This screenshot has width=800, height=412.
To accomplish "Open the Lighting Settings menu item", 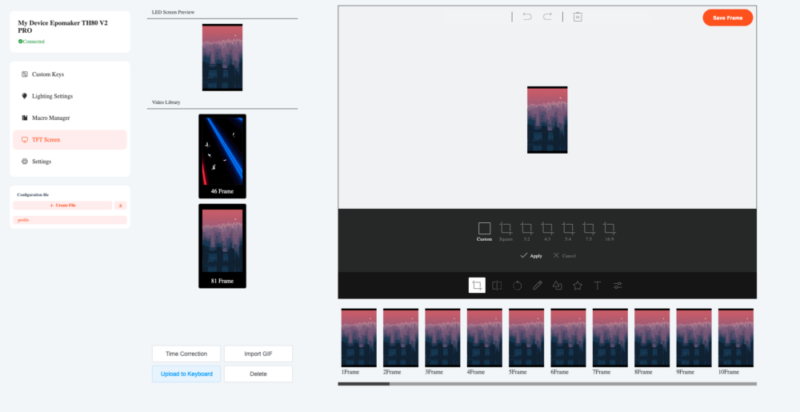I will click(x=52, y=96).
